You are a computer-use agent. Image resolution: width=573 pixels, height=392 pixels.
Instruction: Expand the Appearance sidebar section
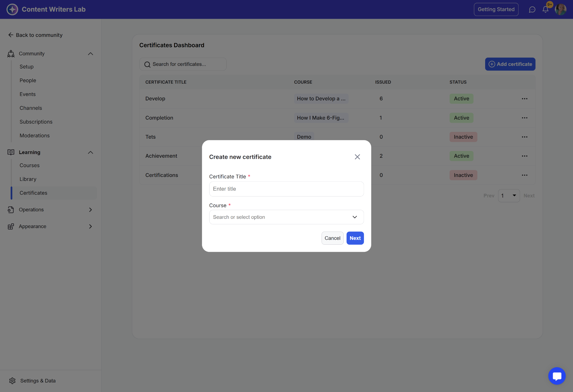[90, 226]
